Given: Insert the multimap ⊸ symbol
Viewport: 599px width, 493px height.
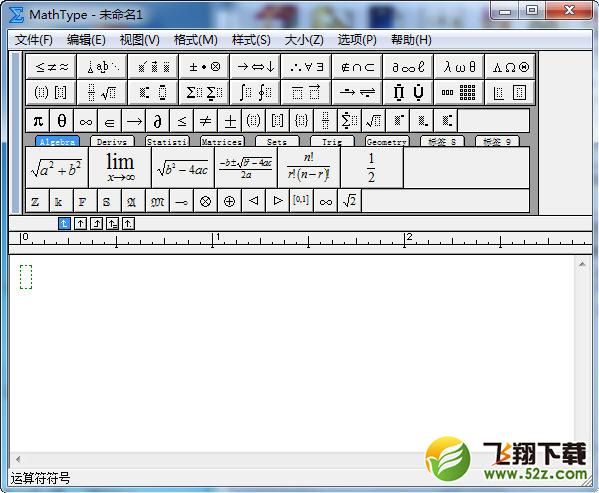Looking at the screenshot, I should [x=181, y=201].
